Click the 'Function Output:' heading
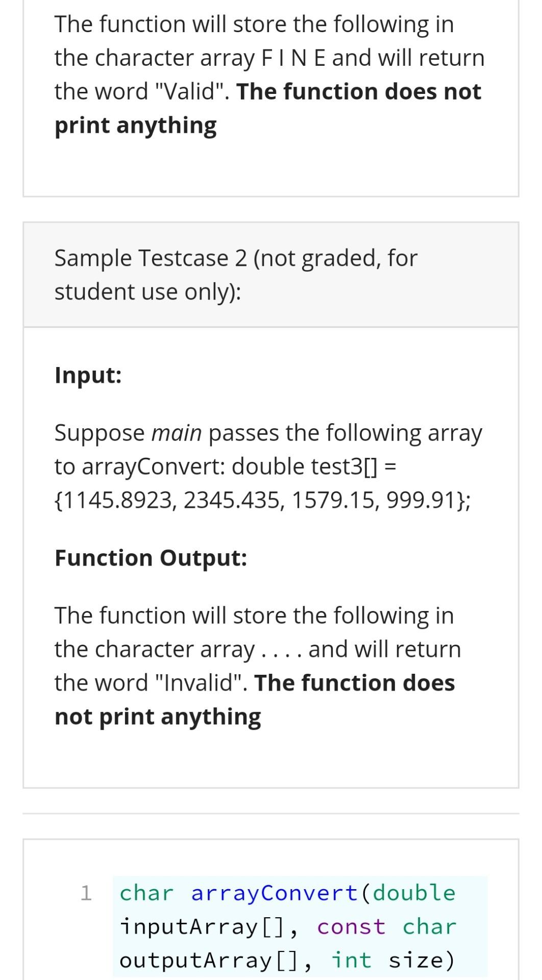The image size is (542, 980). (151, 558)
